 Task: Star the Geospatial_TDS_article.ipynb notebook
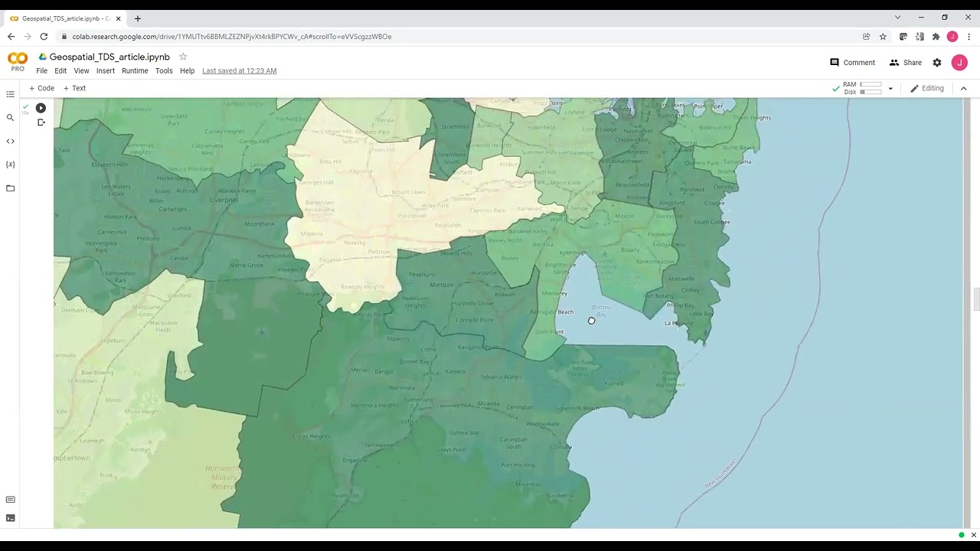[x=183, y=57]
